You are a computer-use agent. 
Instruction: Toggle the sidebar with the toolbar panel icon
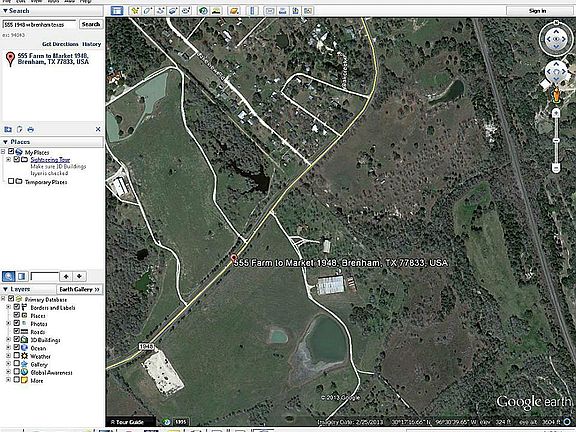(x=117, y=11)
